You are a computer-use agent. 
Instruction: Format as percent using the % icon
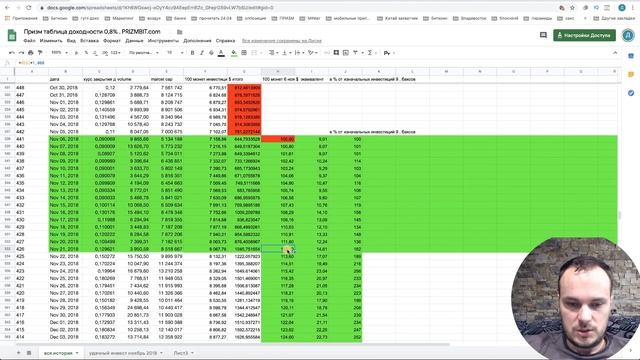click(86, 53)
